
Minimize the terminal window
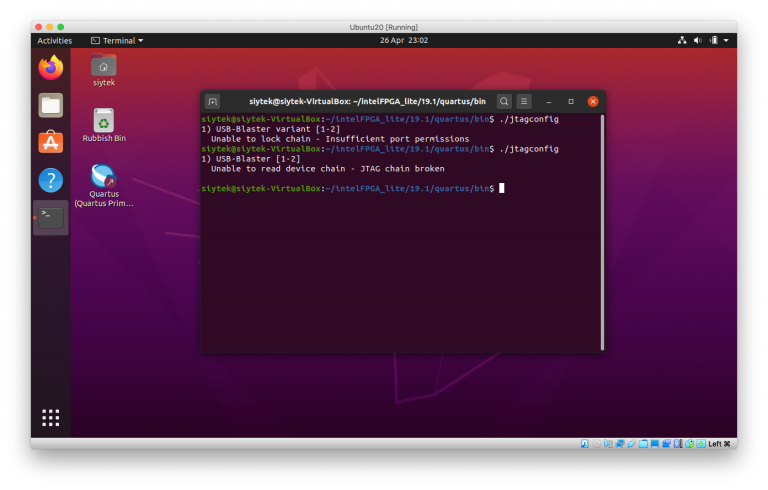coord(549,102)
